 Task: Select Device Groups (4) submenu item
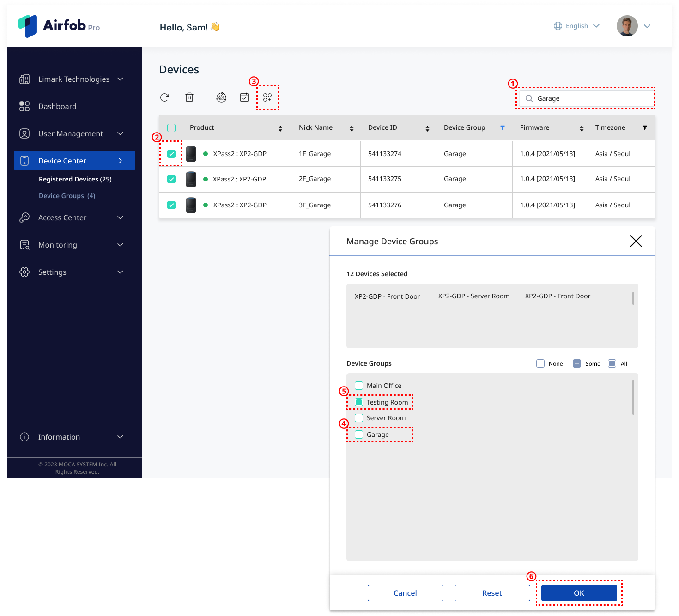[67, 196]
